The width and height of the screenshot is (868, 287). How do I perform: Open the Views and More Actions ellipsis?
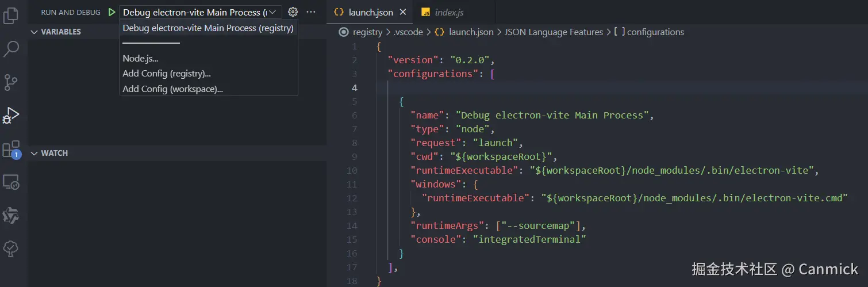click(311, 12)
